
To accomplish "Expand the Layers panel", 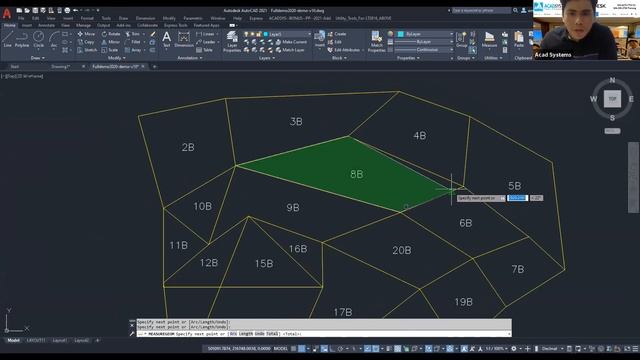I will pyautogui.click(x=267, y=58).
